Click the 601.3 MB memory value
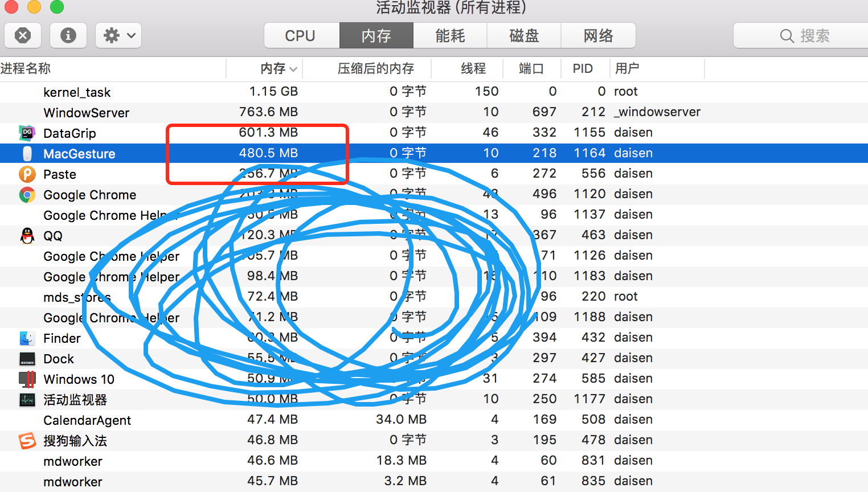Image resolution: width=868 pixels, height=492 pixels. click(x=268, y=132)
